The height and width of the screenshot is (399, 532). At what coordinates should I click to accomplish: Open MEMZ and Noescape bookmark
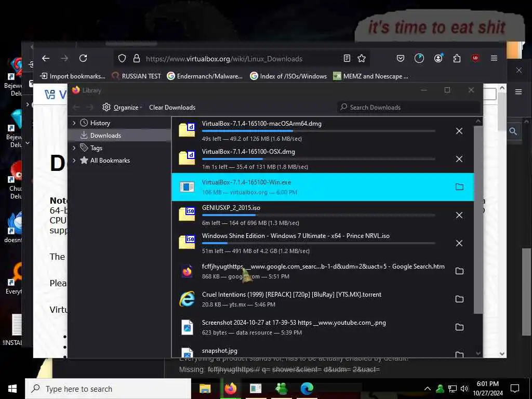pyautogui.click(x=371, y=76)
